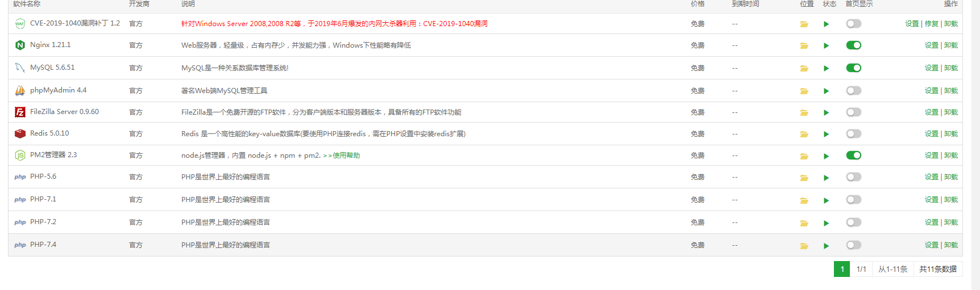
Task: Disable homepage display for PM2管理器
Action: coord(853,155)
